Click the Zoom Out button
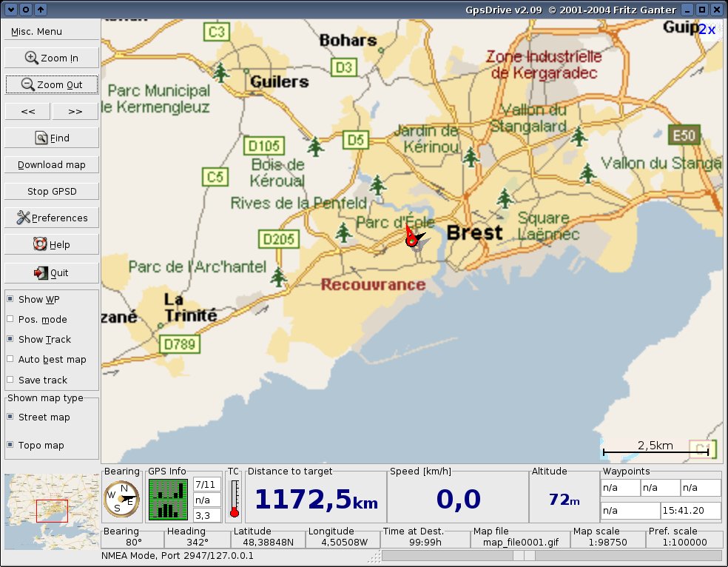Viewport: 728px width, 567px height. point(52,84)
